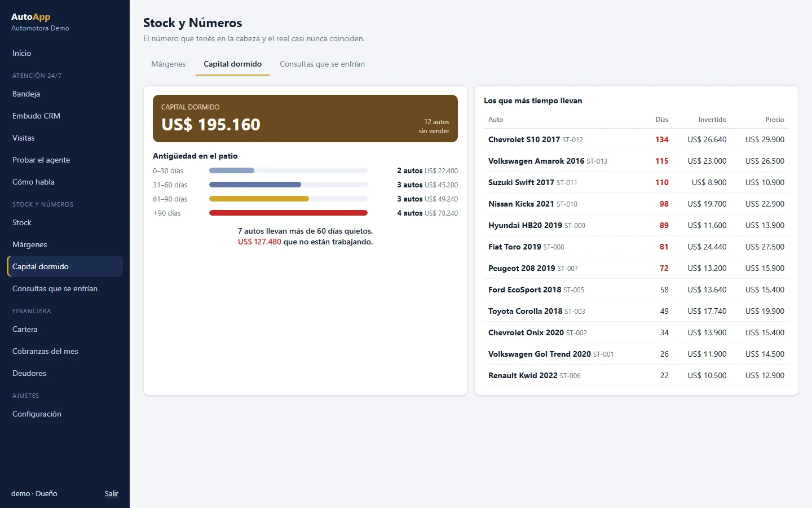Click the Invertido column header
This screenshot has height=508, width=812.
713,120
